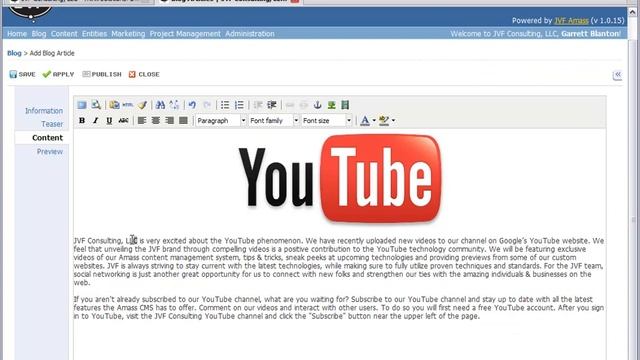
Task: Redo the last undone edit
Action: coord(207,105)
